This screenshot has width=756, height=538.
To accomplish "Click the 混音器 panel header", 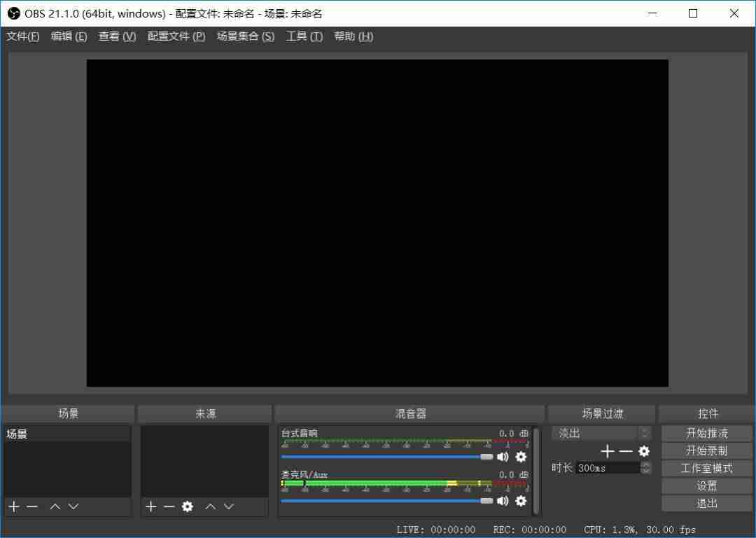I will tap(410, 413).
